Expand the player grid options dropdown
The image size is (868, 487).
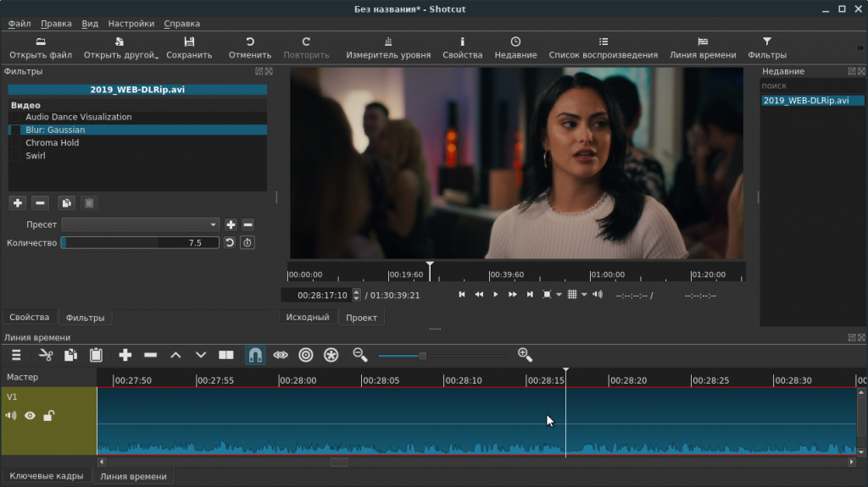point(584,295)
